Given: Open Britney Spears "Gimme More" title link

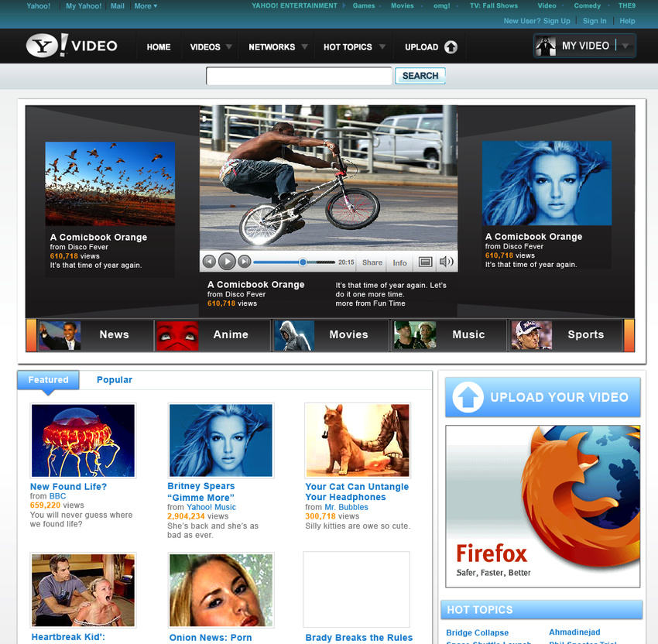Looking at the screenshot, I should 201,492.
